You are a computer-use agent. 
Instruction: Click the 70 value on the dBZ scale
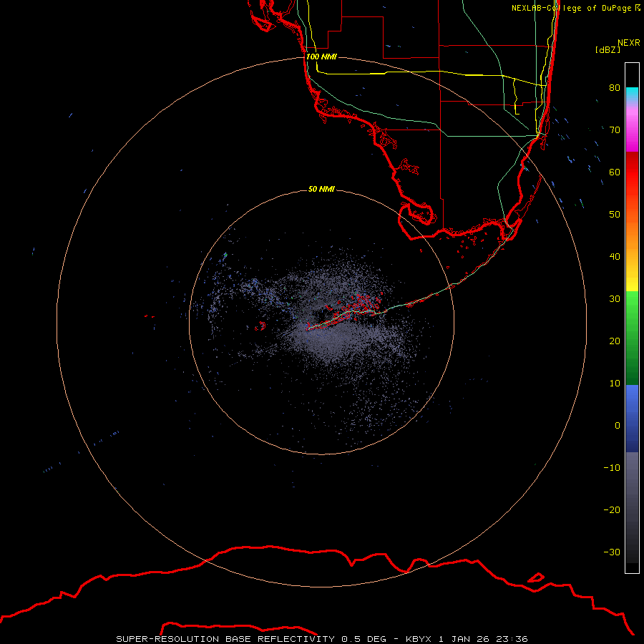coord(615,130)
